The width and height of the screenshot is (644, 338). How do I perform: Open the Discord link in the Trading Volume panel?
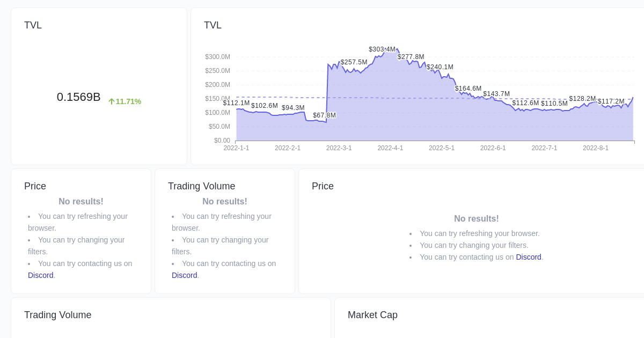[x=184, y=275]
